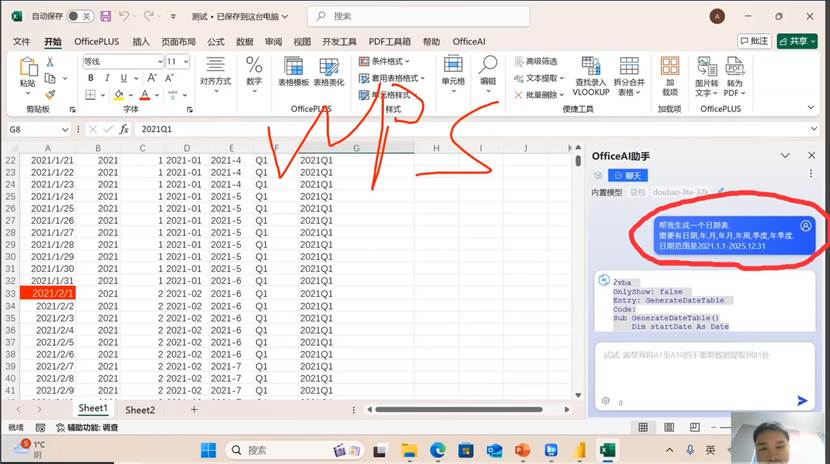Toggle the 自动保存 AutoSave switch

(80, 16)
